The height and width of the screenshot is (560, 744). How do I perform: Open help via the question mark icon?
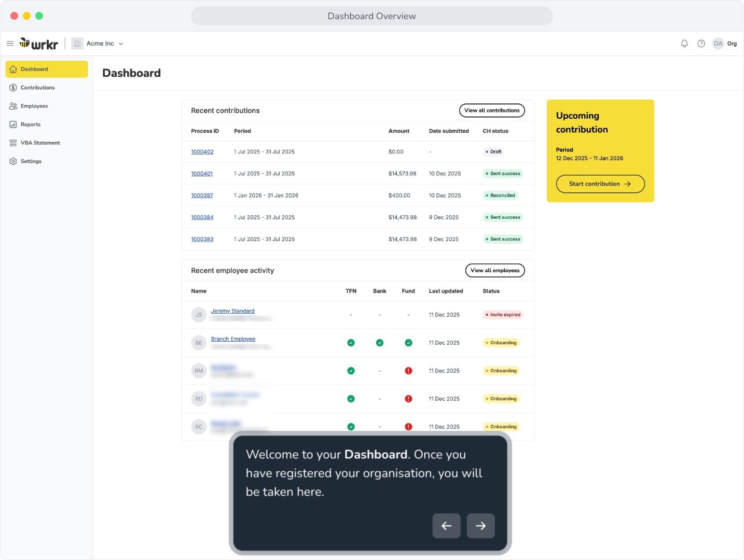click(x=701, y=44)
